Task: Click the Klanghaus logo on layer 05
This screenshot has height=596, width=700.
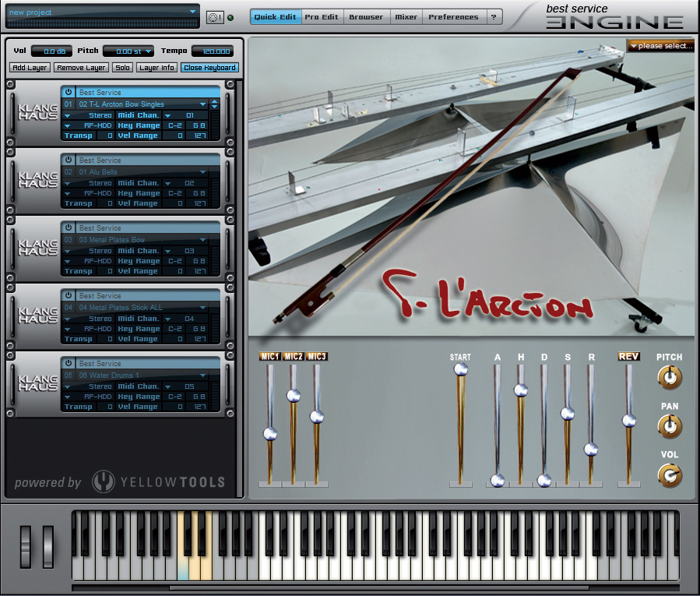Action: pos(38,383)
